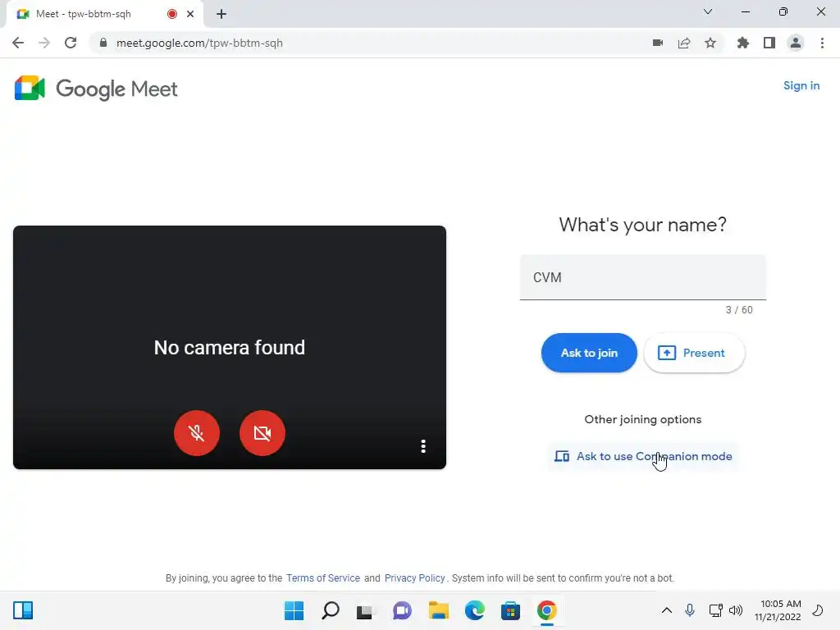The height and width of the screenshot is (630, 840).
Task: Go back to the previous page
Action: [18, 43]
